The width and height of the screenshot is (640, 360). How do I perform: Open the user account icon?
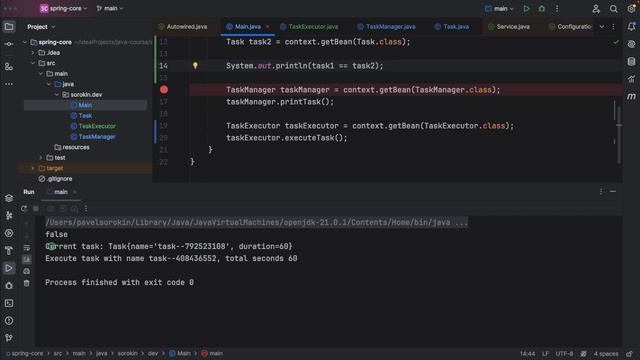pos(596,9)
